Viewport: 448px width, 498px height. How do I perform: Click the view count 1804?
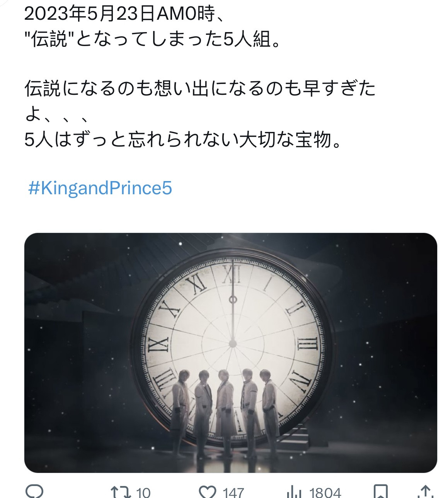(x=325, y=492)
